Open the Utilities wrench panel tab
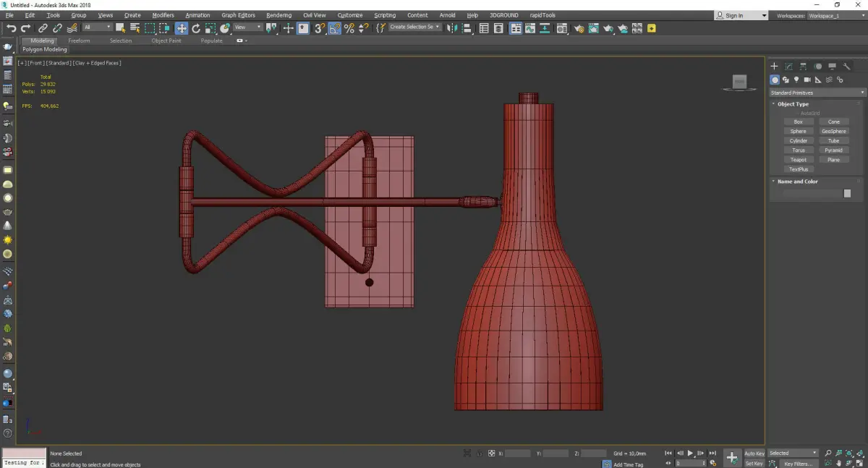The width and height of the screenshot is (868, 468). tap(846, 67)
